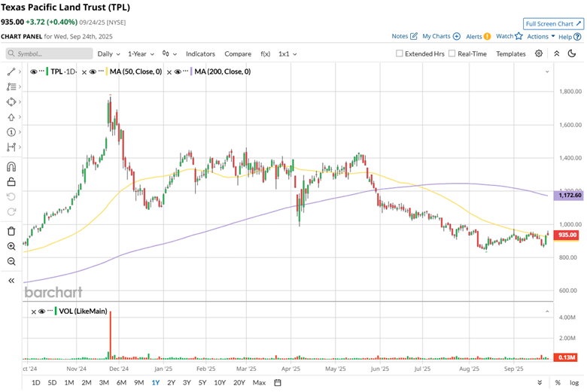Viewport: 587px width, 392px height.
Task: Open the Notes link
Action: (400, 36)
